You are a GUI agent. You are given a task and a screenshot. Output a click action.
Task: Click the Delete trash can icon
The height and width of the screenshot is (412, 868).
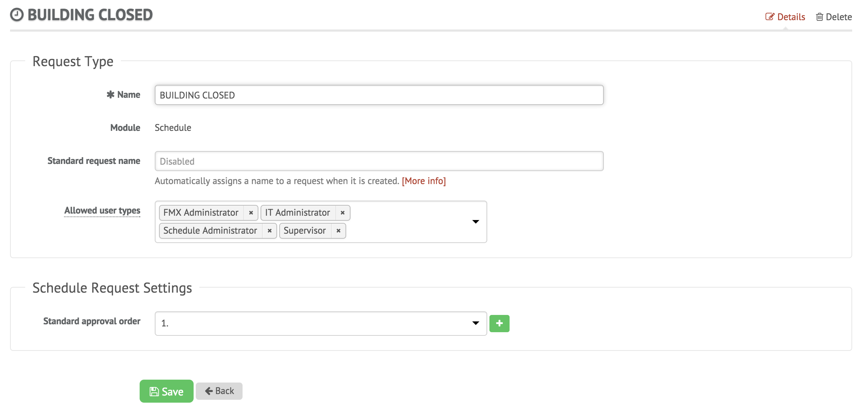[819, 17]
